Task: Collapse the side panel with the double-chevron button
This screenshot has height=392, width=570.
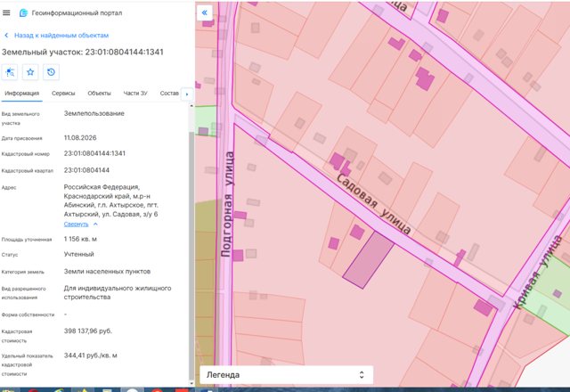Action: [x=204, y=12]
